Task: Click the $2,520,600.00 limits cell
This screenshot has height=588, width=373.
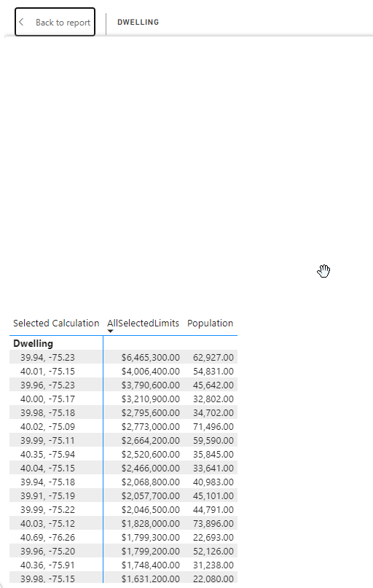Action: [150, 455]
